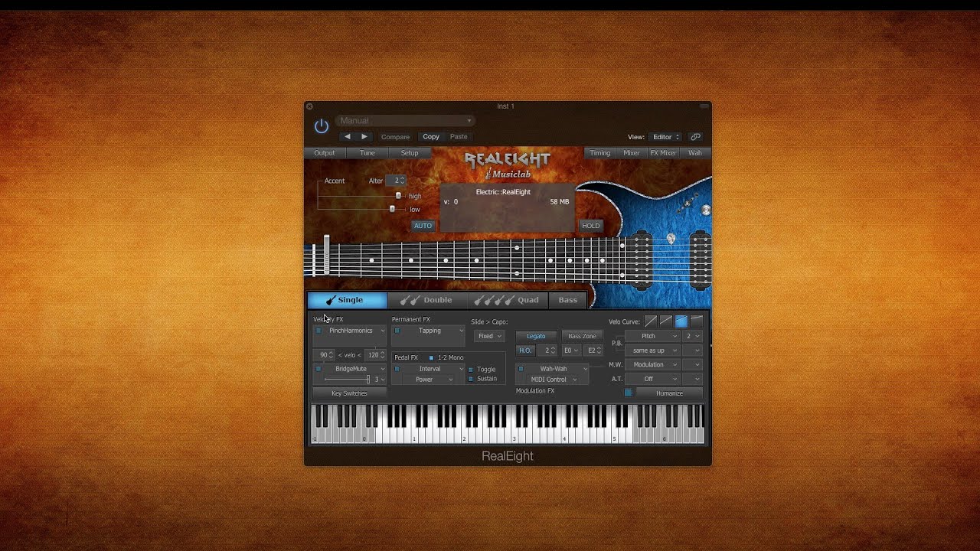This screenshot has width=980, height=551.
Task: Click the Copy button
Action: click(x=431, y=137)
